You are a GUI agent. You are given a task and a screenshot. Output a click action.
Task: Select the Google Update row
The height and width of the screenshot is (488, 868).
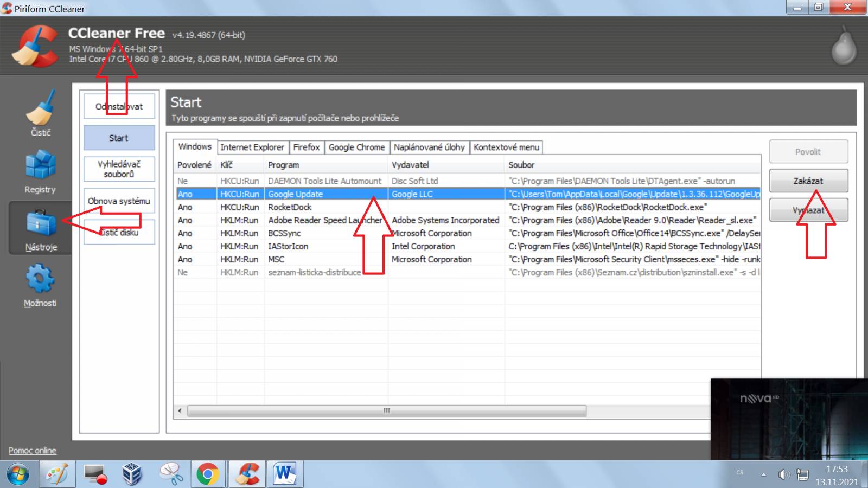click(x=468, y=194)
